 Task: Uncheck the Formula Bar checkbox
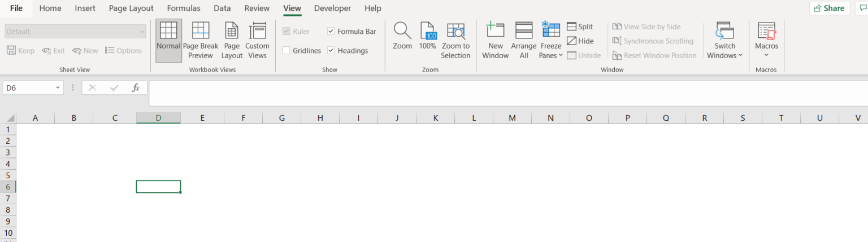pyautogui.click(x=331, y=32)
